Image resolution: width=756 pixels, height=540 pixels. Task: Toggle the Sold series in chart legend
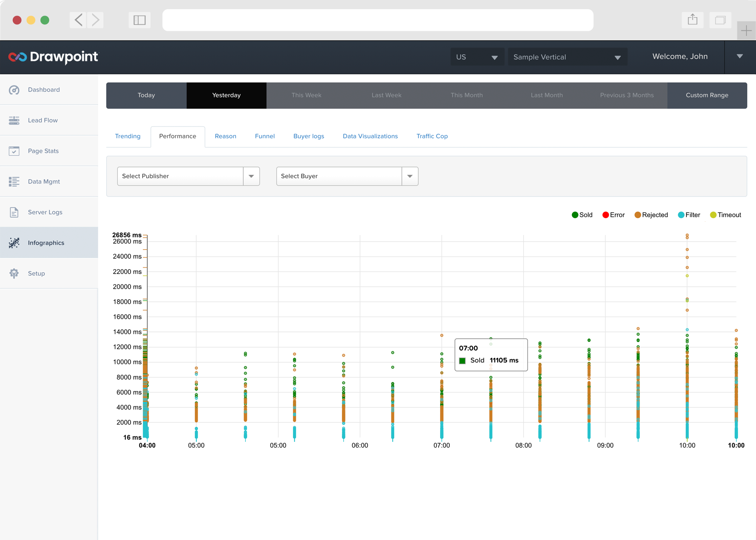pos(582,215)
